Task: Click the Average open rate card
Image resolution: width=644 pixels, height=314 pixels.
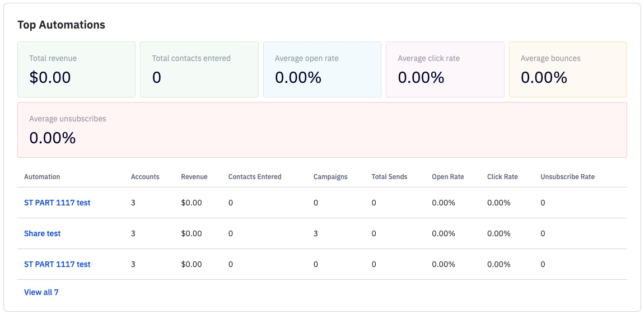Action: tap(322, 69)
